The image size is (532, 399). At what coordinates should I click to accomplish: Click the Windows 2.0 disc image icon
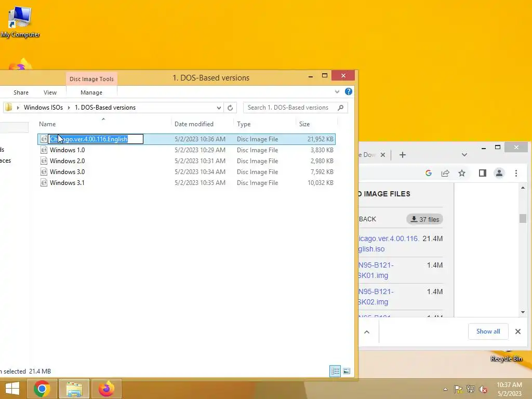pos(44,161)
